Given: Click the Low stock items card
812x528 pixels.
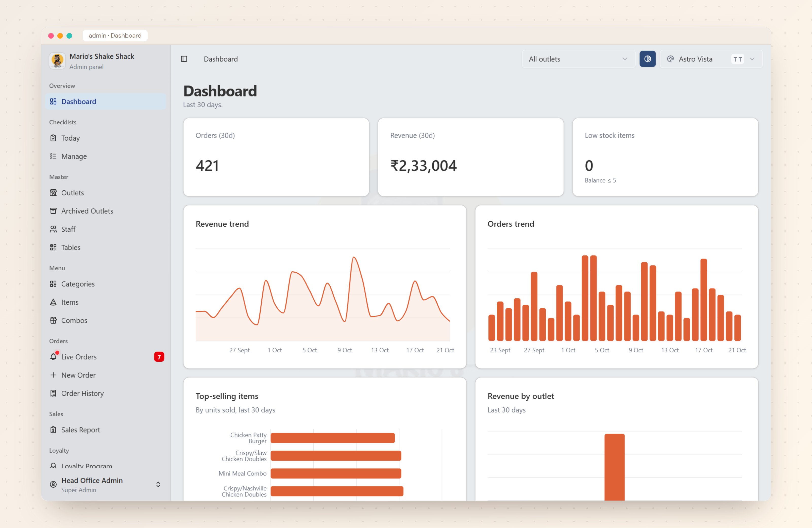Looking at the screenshot, I should pyautogui.click(x=665, y=157).
